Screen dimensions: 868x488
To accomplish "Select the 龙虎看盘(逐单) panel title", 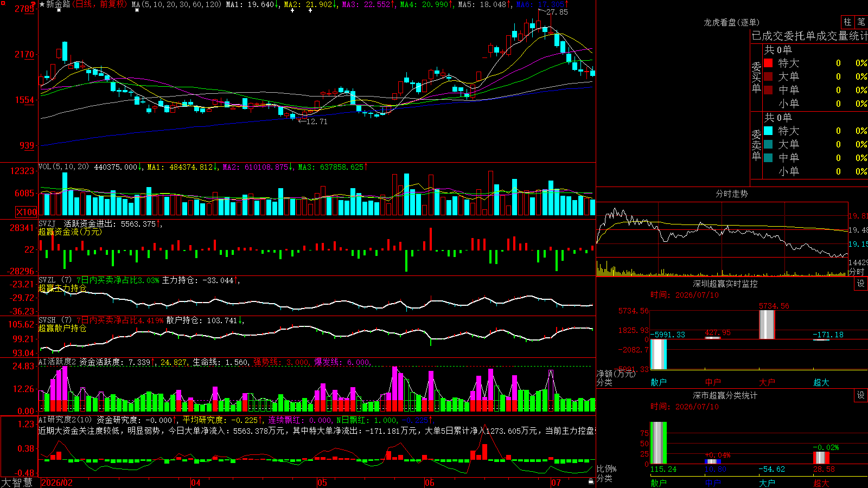I will (731, 22).
